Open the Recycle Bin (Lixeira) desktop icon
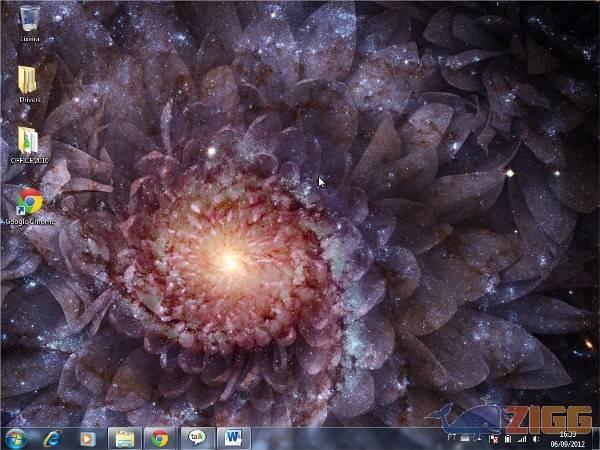 coord(29,23)
